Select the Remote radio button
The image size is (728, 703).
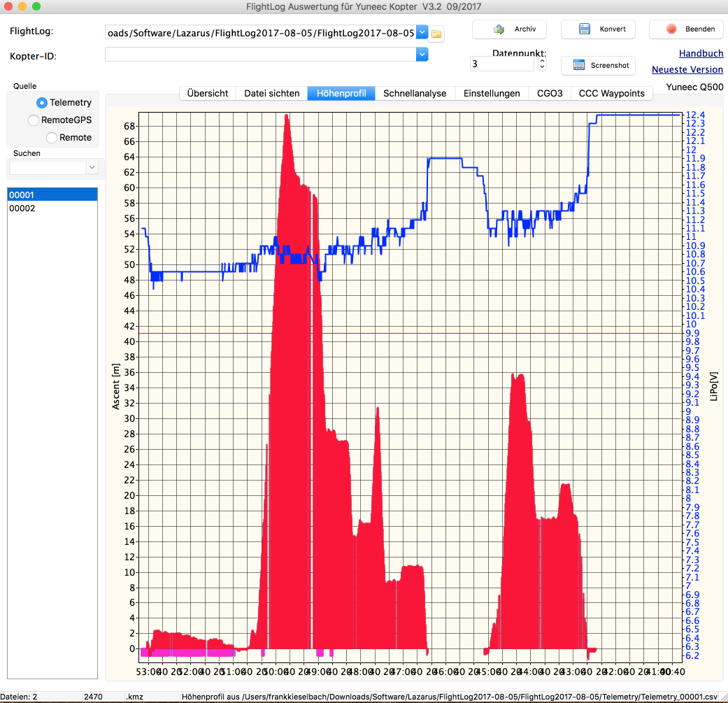click(x=52, y=138)
